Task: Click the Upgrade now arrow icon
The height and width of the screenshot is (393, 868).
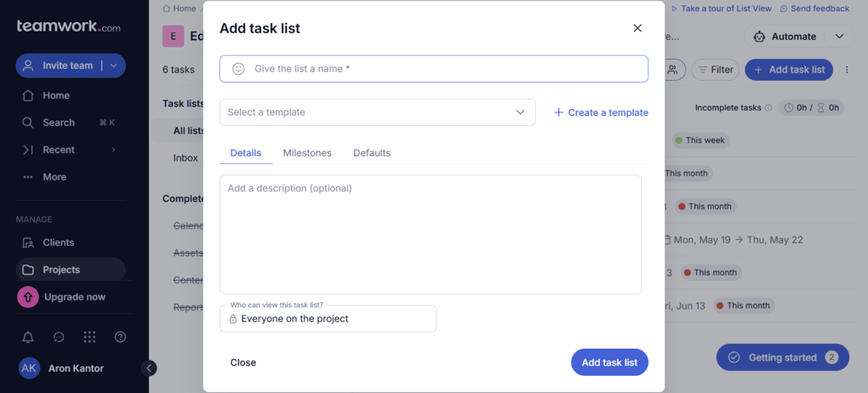Action: coord(28,297)
